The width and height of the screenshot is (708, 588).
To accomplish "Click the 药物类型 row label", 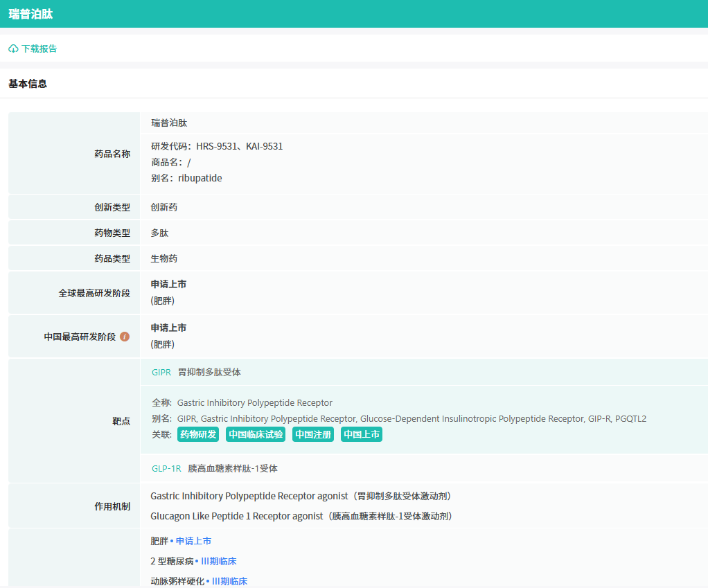I will (x=112, y=233).
